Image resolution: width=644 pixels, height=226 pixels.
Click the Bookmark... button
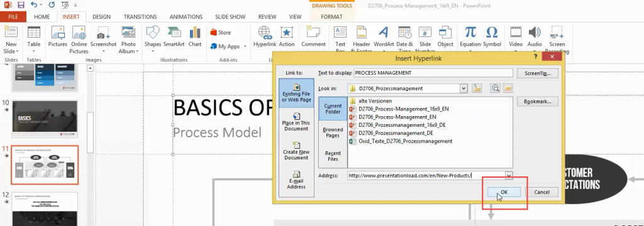pos(537,101)
